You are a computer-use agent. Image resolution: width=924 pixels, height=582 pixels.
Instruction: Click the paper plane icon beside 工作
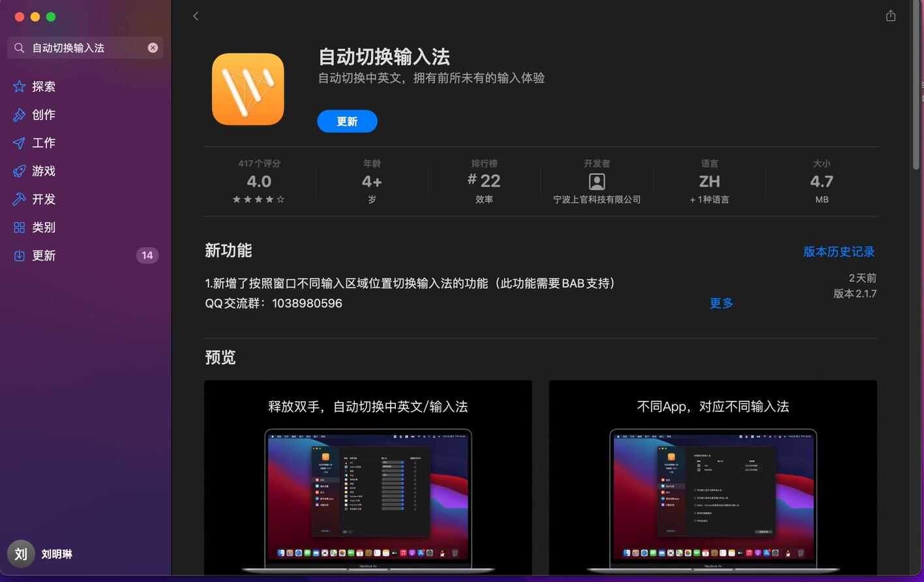(x=20, y=143)
